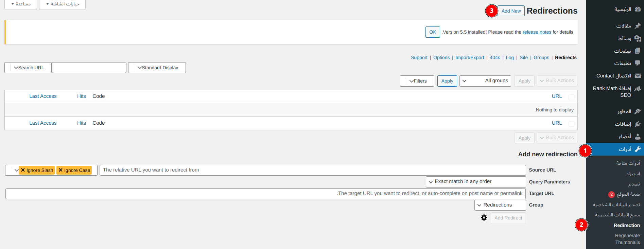Screen dimensions: 644x249
Task: Open the media library icon in the sidebar
Action: (638, 38)
